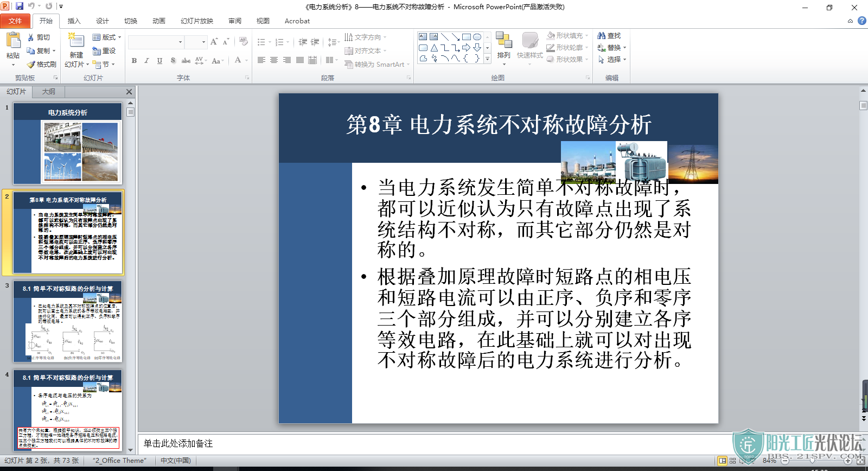
Task: Toggle Strikethrough formatting
Action: point(186,61)
